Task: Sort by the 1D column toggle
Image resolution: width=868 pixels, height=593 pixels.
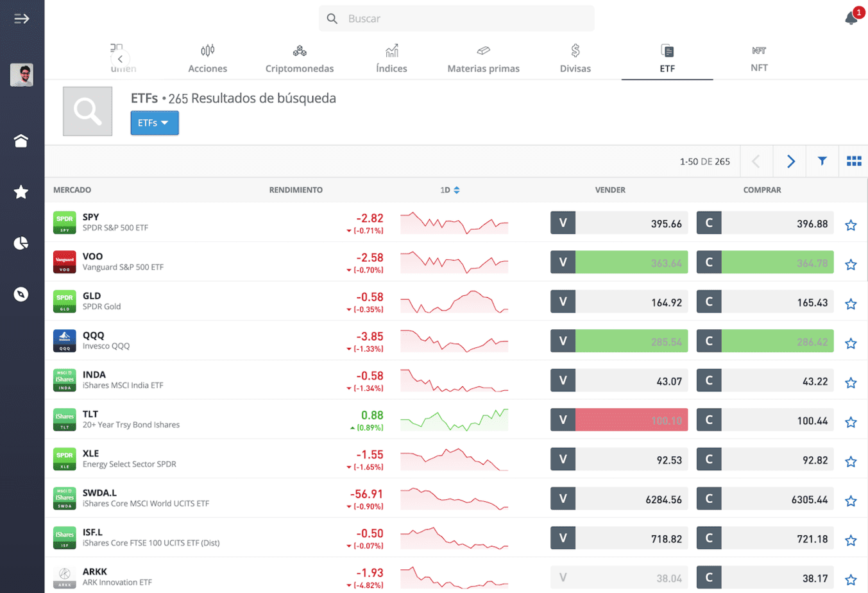Action: (450, 190)
